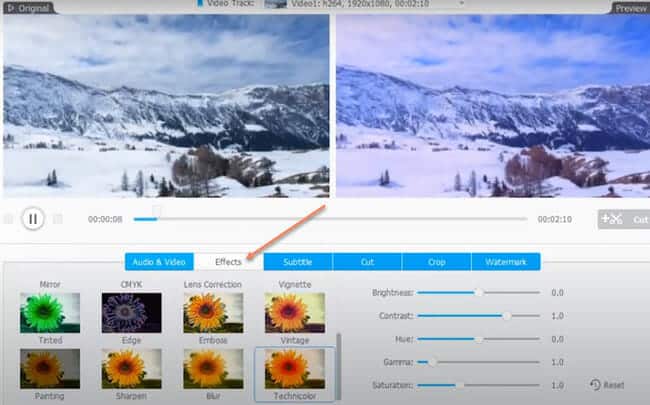Open the Cut tab
This screenshot has height=405, width=650.
[x=367, y=262]
